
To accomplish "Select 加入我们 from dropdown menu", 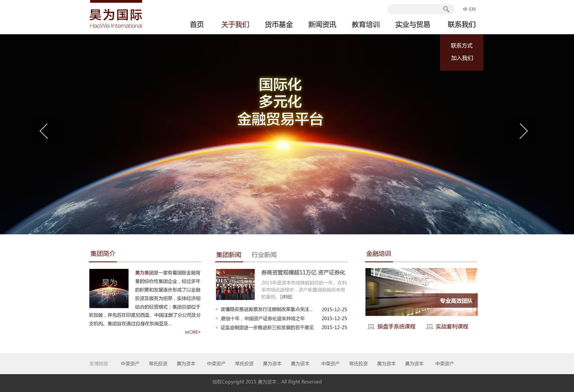I will (x=461, y=58).
